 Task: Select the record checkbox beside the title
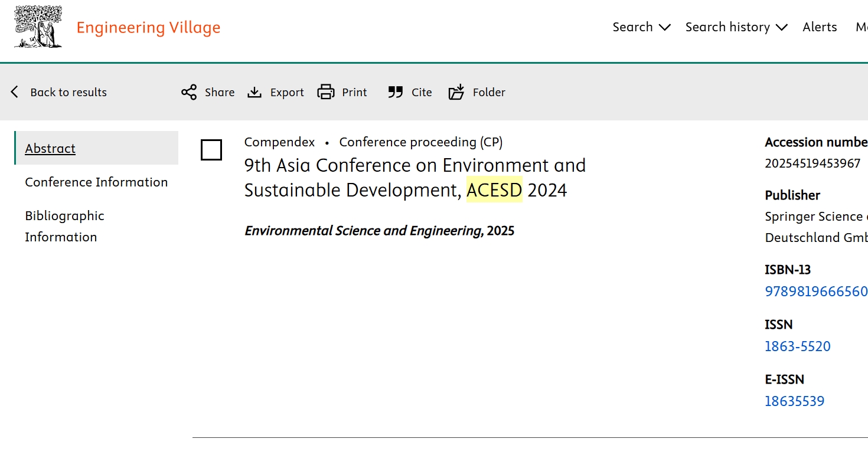[x=211, y=150]
